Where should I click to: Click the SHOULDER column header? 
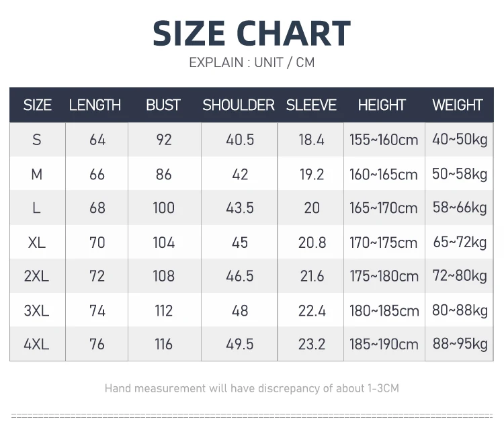[239, 105]
